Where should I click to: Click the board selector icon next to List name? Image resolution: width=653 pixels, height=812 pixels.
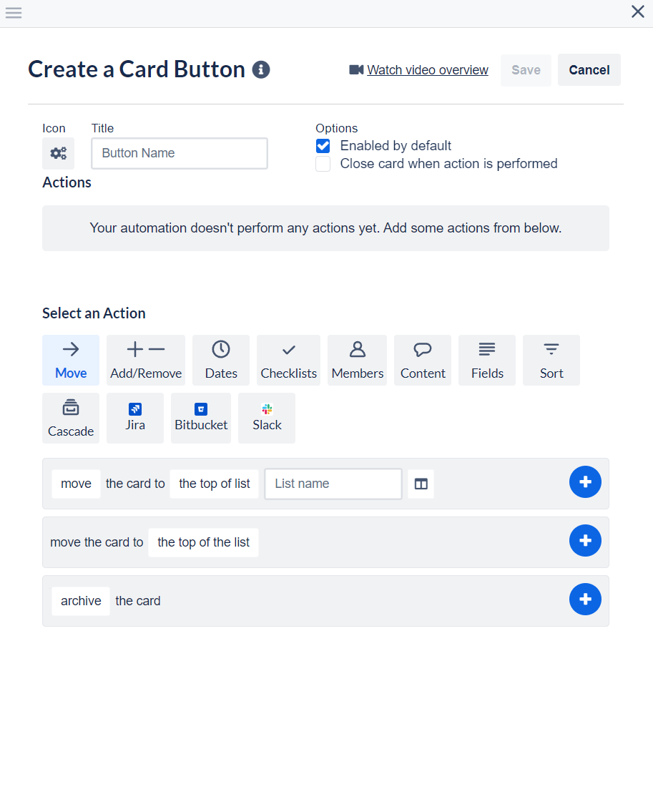click(x=421, y=484)
